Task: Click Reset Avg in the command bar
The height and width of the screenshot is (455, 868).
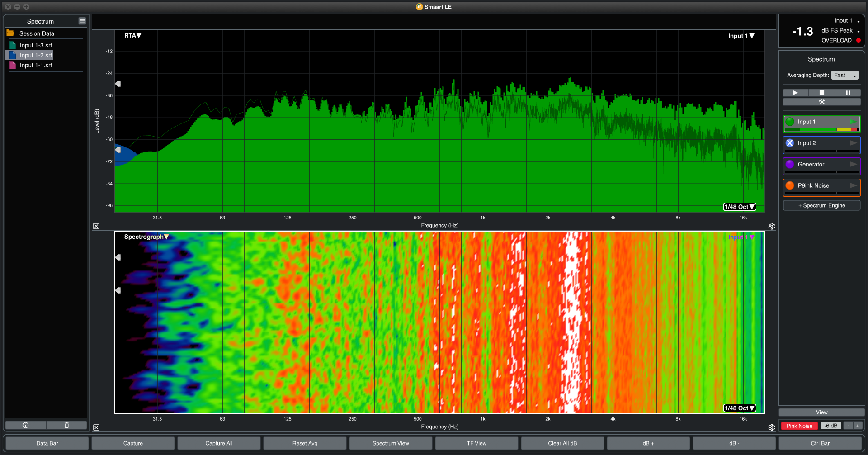Action: pyautogui.click(x=305, y=443)
